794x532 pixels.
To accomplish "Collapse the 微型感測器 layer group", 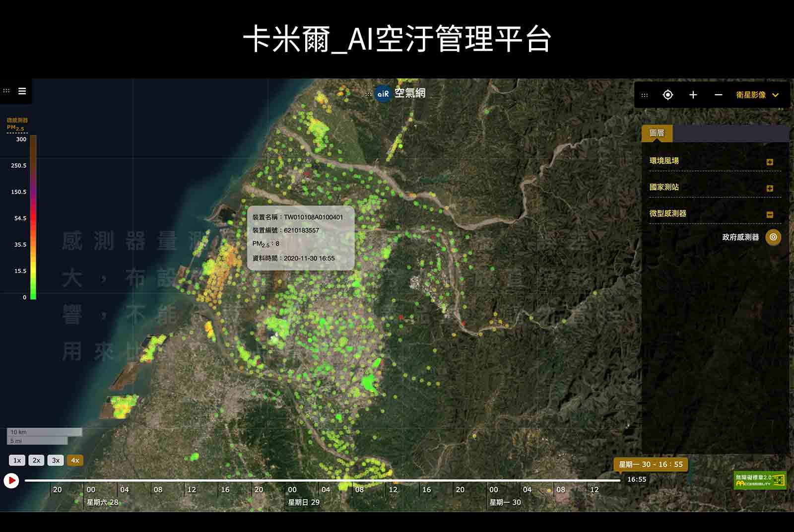I will pos(770,214).
